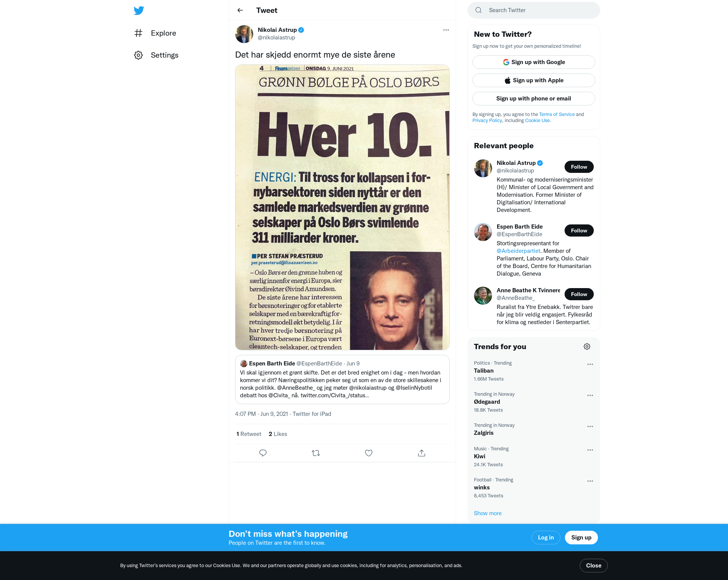Open the tweet's more options dots

[x=446, y=30]
